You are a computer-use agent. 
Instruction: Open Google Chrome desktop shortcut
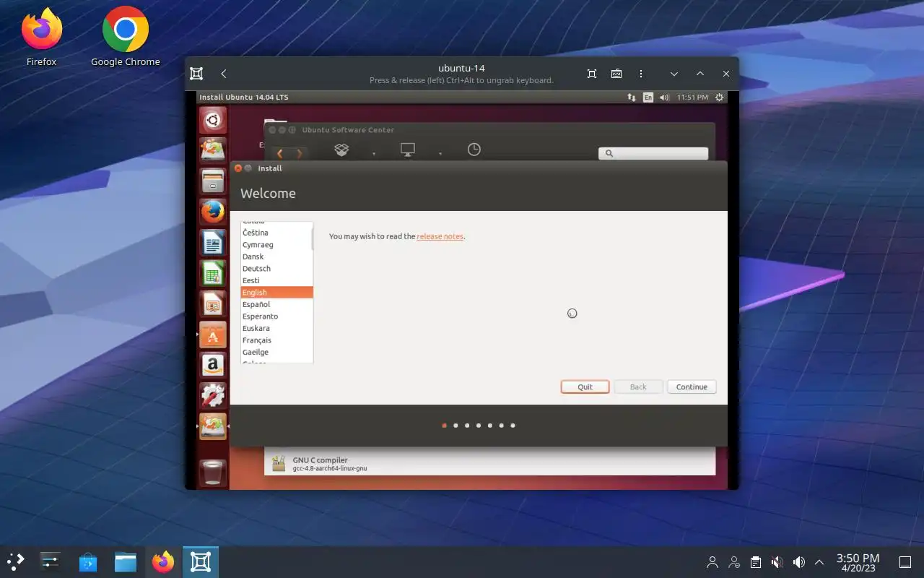point(126,38)
